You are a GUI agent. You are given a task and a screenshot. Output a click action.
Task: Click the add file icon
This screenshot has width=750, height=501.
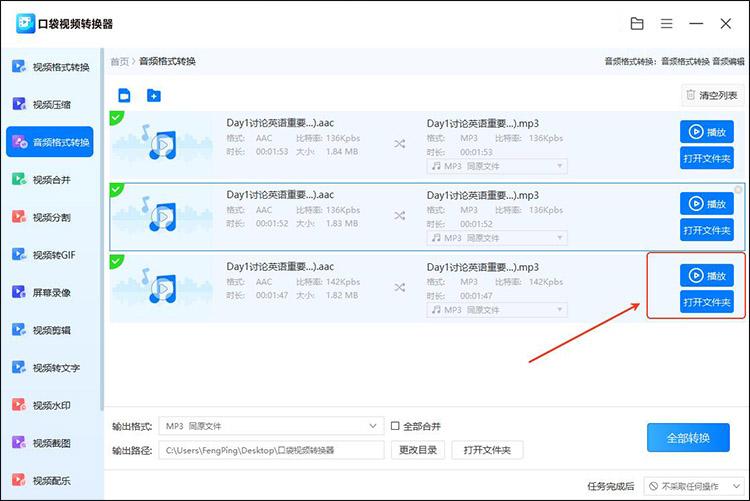(125, 96)
